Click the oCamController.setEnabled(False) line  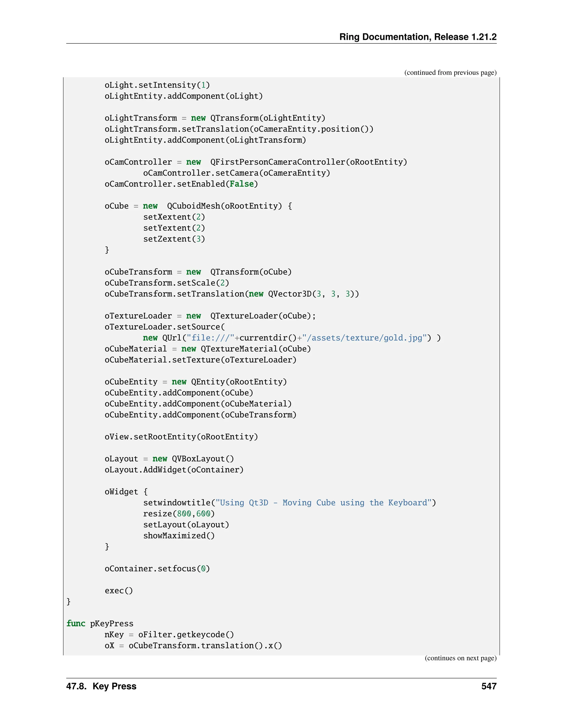(181, 184)
